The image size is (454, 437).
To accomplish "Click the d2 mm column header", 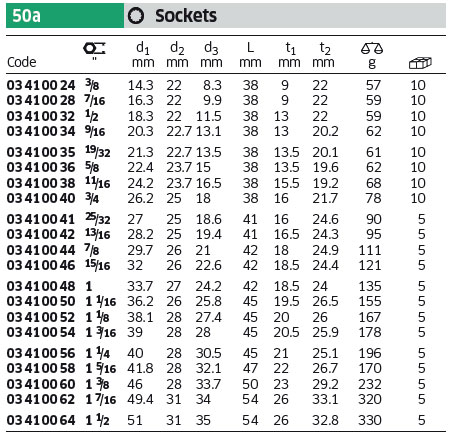I will point(177,55).
